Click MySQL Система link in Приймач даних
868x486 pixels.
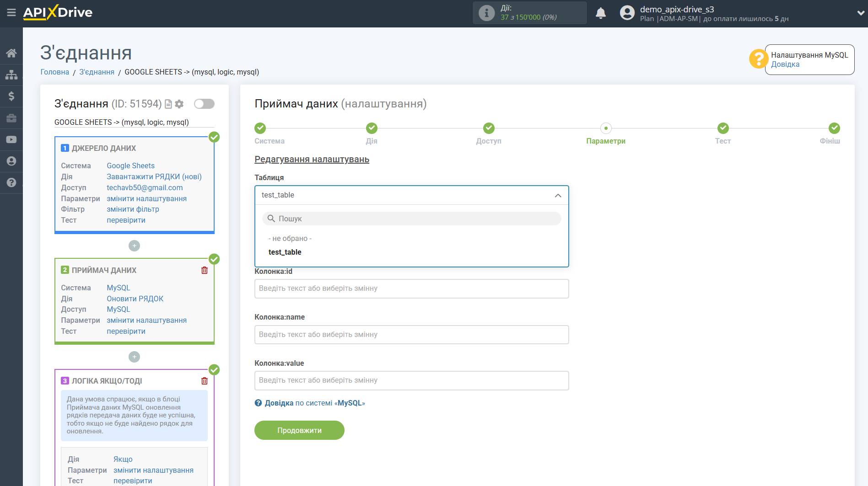click(x=119, y=288)
